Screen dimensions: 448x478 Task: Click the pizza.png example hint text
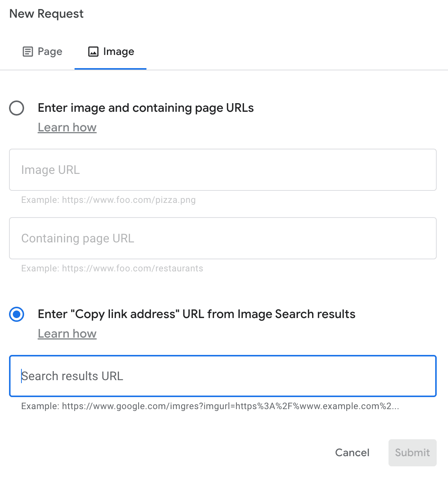(108, 200)
